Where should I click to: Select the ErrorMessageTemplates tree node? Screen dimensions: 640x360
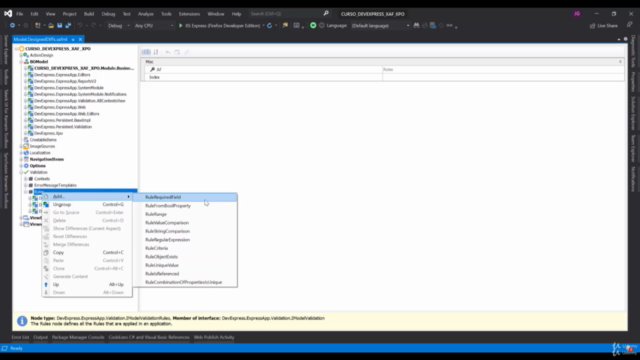(55, 185)
